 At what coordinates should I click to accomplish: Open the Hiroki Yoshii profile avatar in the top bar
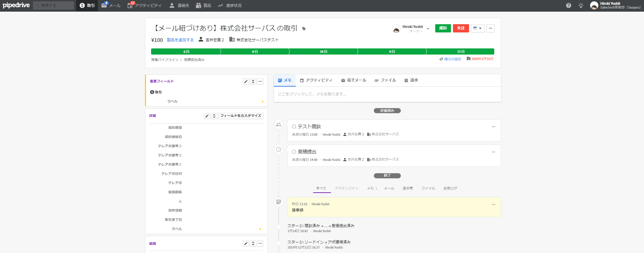point(594,5)
